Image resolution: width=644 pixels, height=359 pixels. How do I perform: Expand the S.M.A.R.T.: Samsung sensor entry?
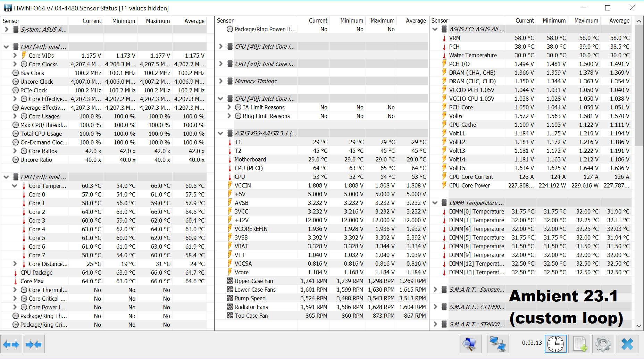435,289
